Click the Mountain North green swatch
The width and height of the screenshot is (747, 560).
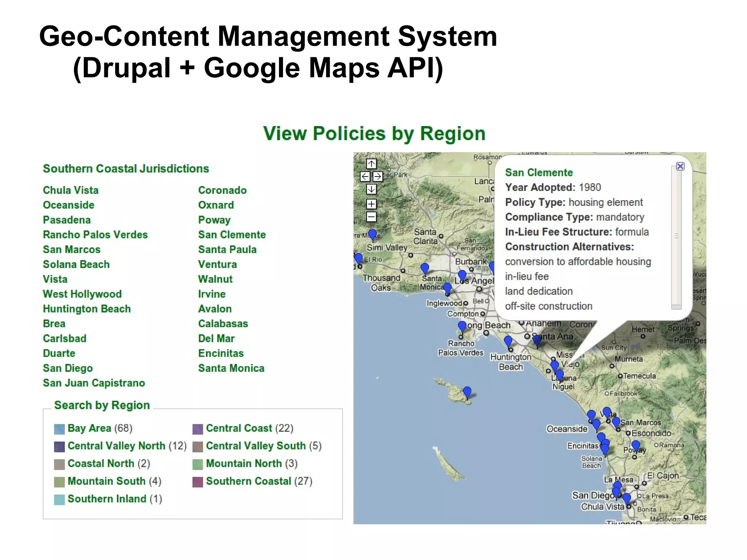(198, 464)
